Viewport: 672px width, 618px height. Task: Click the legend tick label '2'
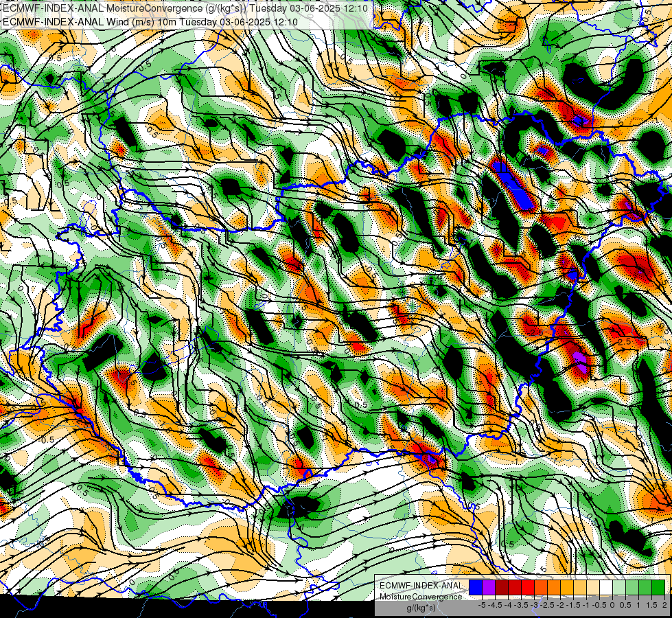[664, 605]
